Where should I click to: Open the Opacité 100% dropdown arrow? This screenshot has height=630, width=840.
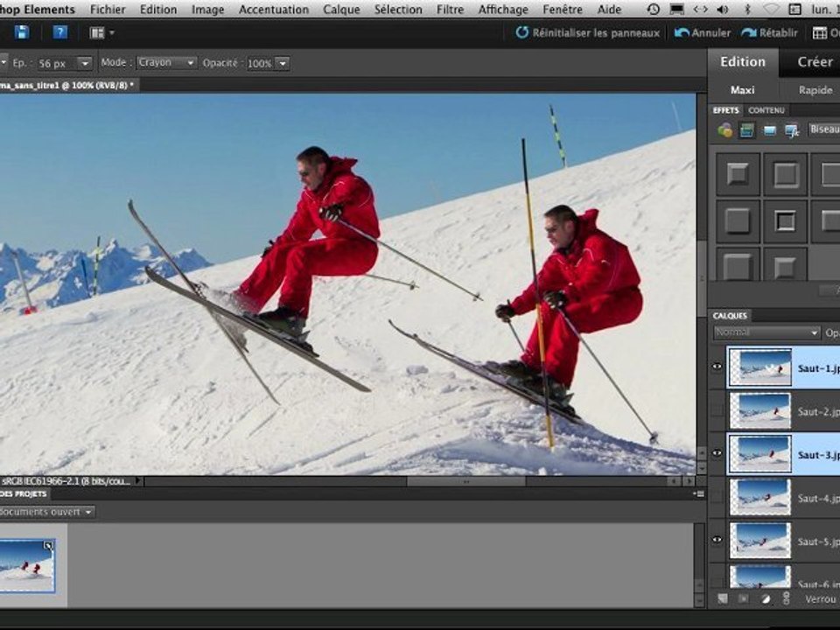(283, 63)
